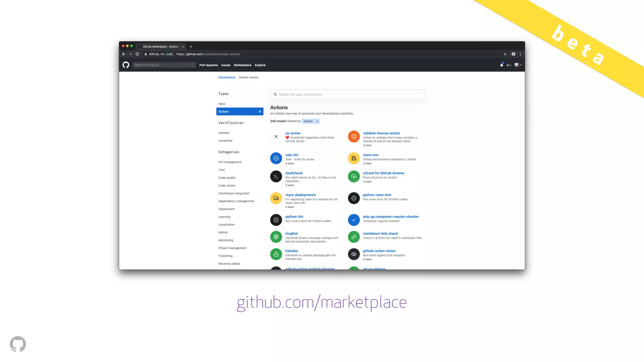The width and height of the screenshot is (644, 362).
Task: Click the GitHub logo on slide corner
Action: pos(18,344)
